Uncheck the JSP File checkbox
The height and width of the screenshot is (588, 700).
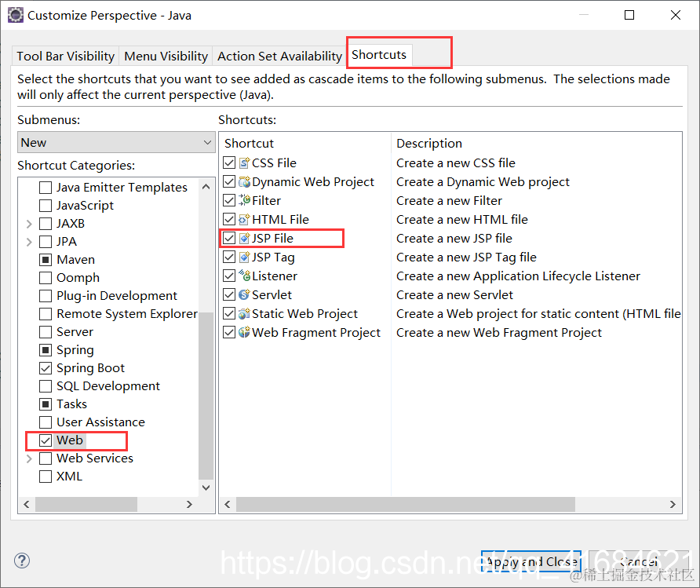[229, 239]
